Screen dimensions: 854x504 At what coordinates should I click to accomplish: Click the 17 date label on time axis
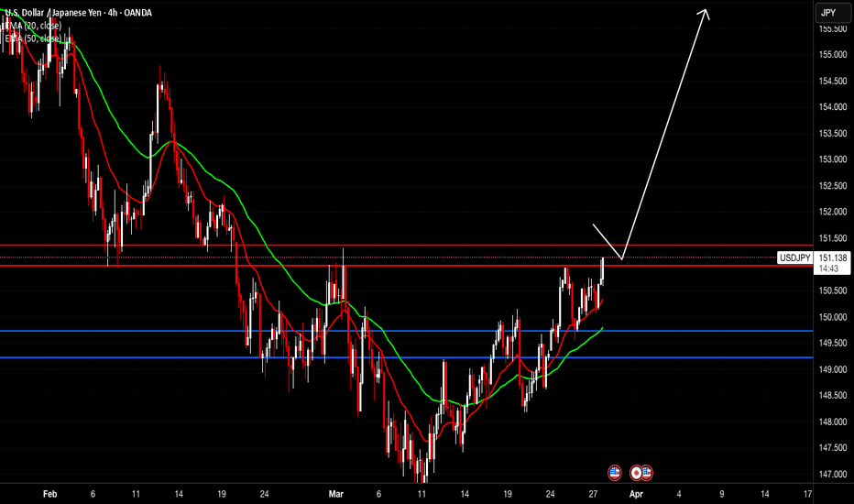807,494
